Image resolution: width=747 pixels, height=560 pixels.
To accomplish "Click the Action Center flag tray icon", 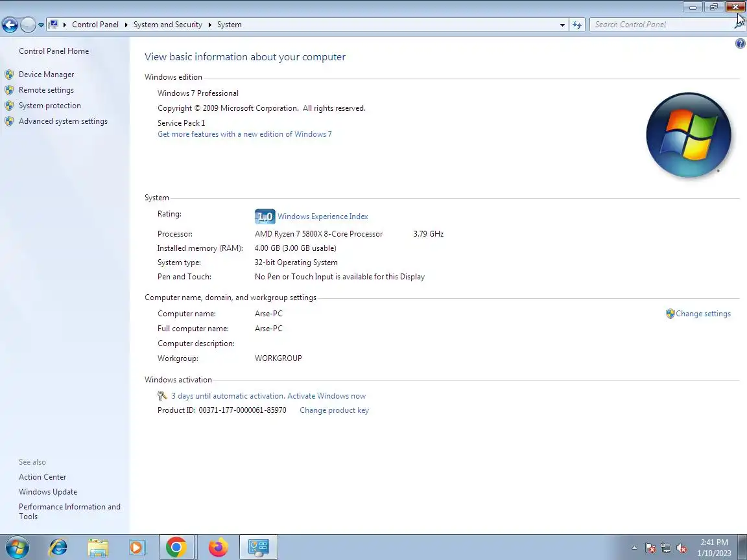I will coord(650,548).
